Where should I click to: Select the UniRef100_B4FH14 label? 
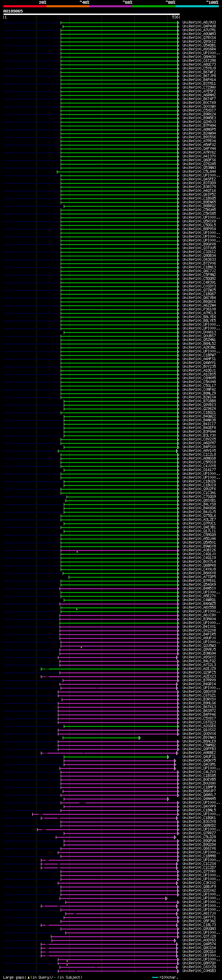pos(199,80)
